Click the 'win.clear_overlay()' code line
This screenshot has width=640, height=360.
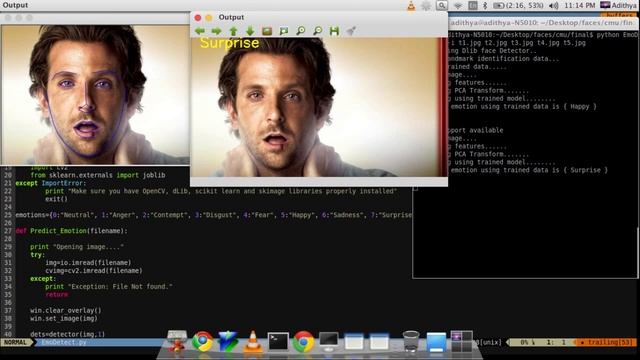(65, 311)
